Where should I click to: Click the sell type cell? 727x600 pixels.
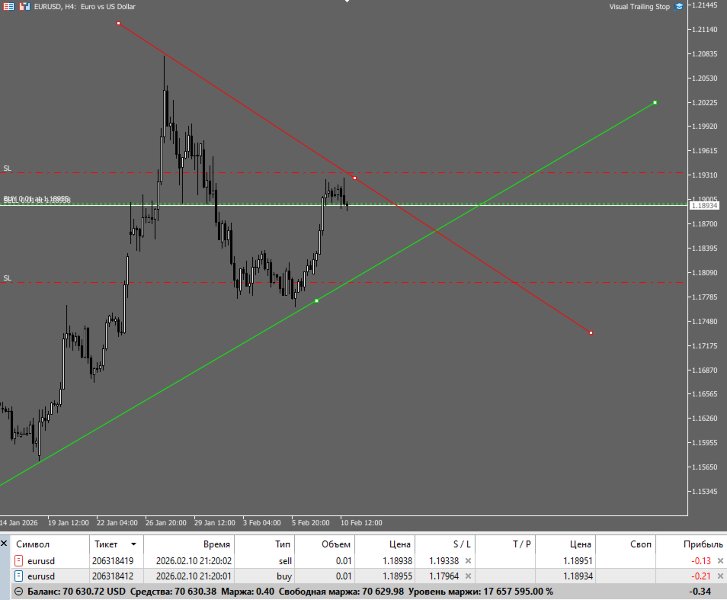tap(285, 561)
